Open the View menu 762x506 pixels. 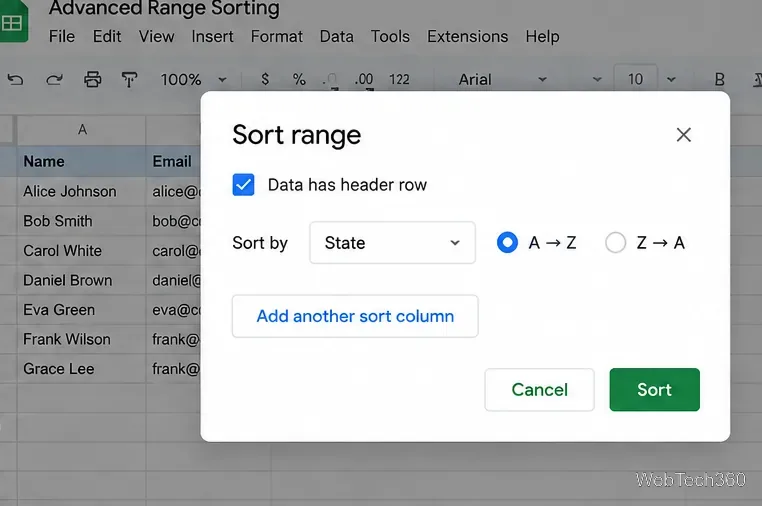156,36
